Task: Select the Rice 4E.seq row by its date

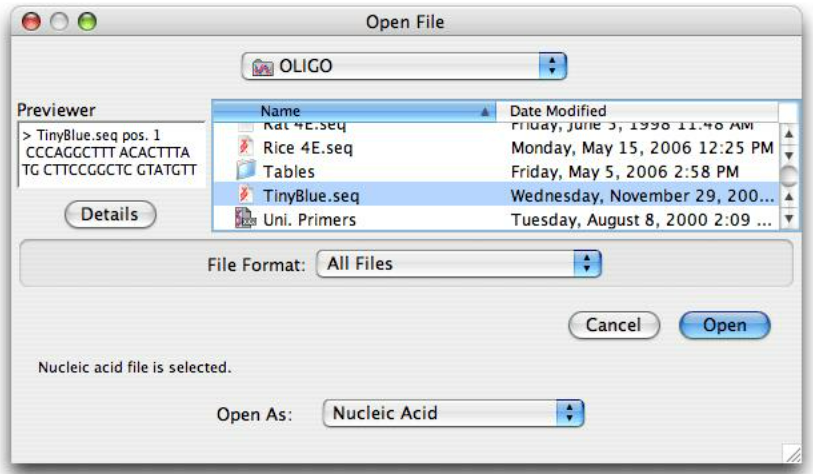Action: 641,148
